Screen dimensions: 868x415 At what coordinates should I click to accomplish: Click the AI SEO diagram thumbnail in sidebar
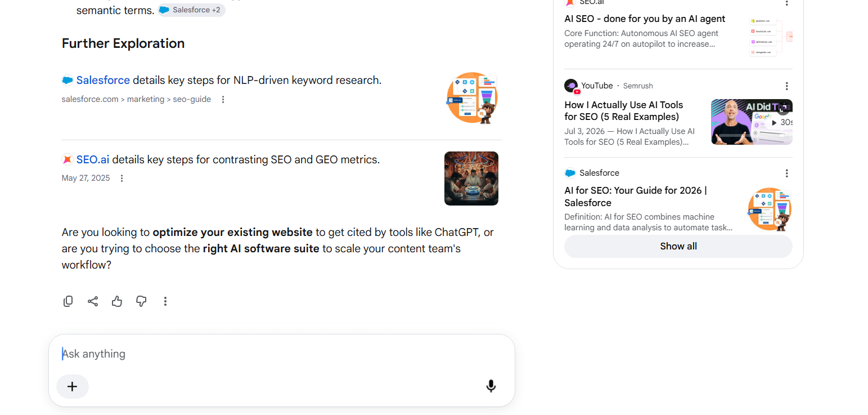point(771,37)
